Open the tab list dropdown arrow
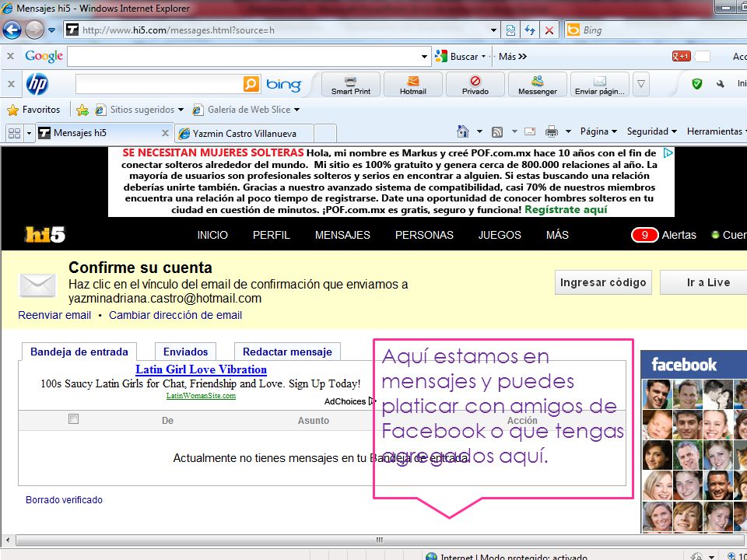747x560 pixels. pyautogui.click(x=29, y=133)
